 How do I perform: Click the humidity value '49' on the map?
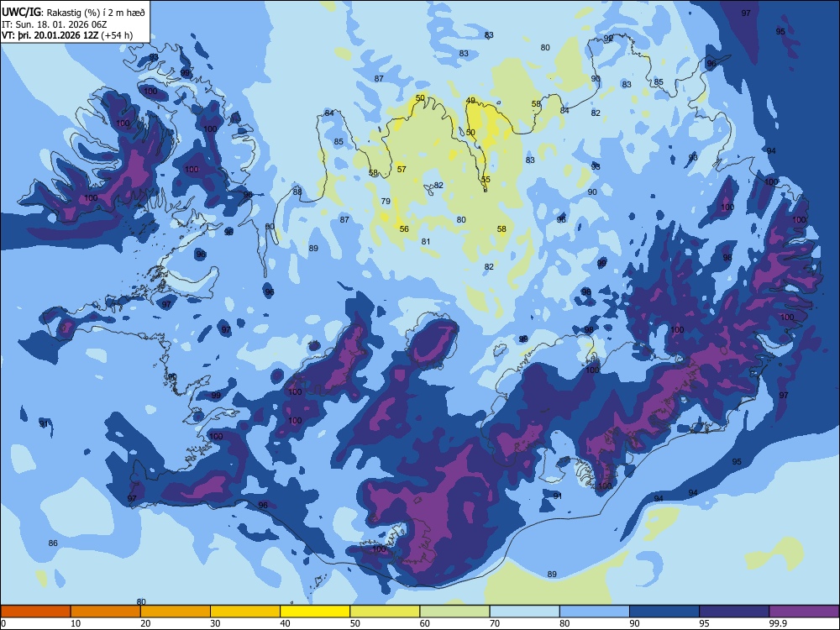pyautogui.click(x=470, y=101)
